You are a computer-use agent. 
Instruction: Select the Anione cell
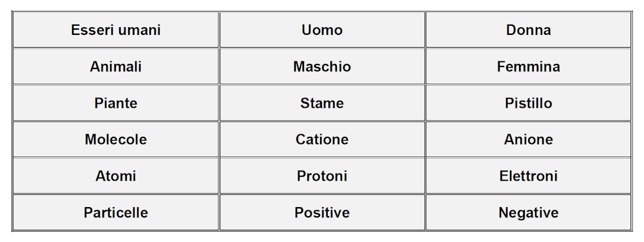click(x=528, y=139)
